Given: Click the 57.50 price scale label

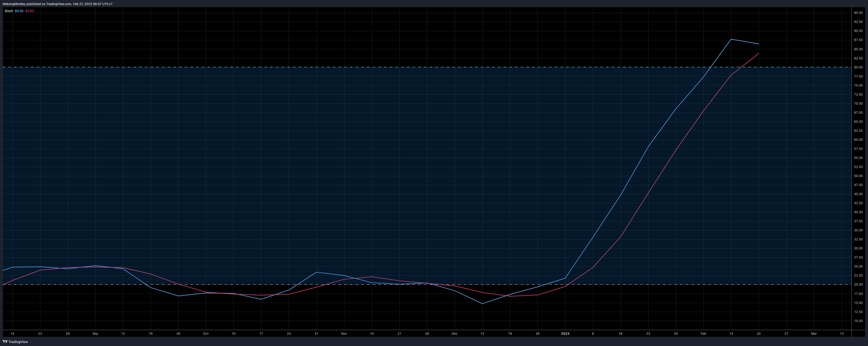Looking at the screenshot, I should click(858, 149).
